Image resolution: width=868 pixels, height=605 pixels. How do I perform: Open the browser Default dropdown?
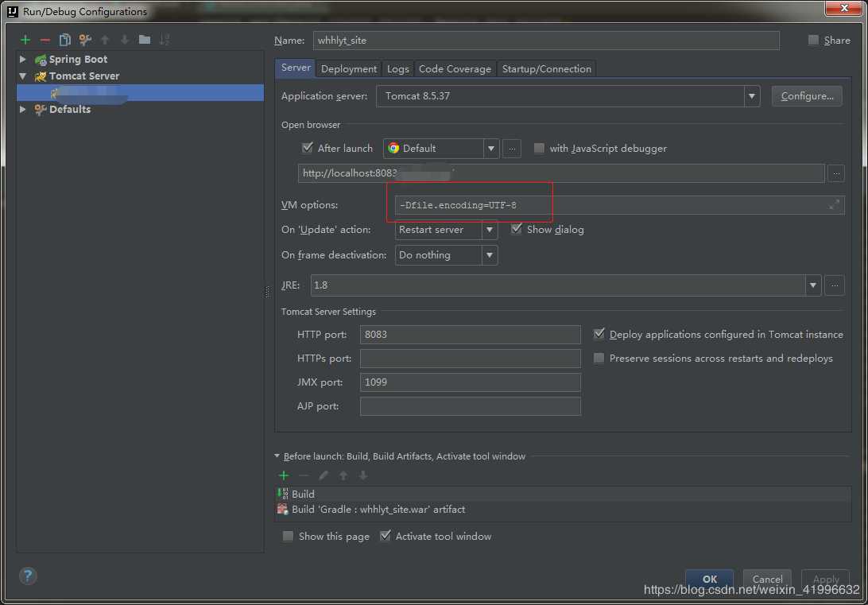[x=490, y=149]
